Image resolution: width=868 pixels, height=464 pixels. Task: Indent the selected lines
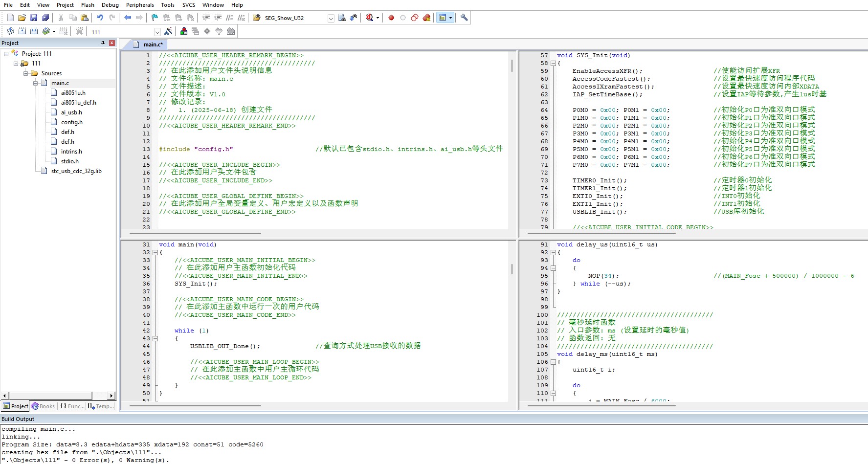[x=206, y=18]
